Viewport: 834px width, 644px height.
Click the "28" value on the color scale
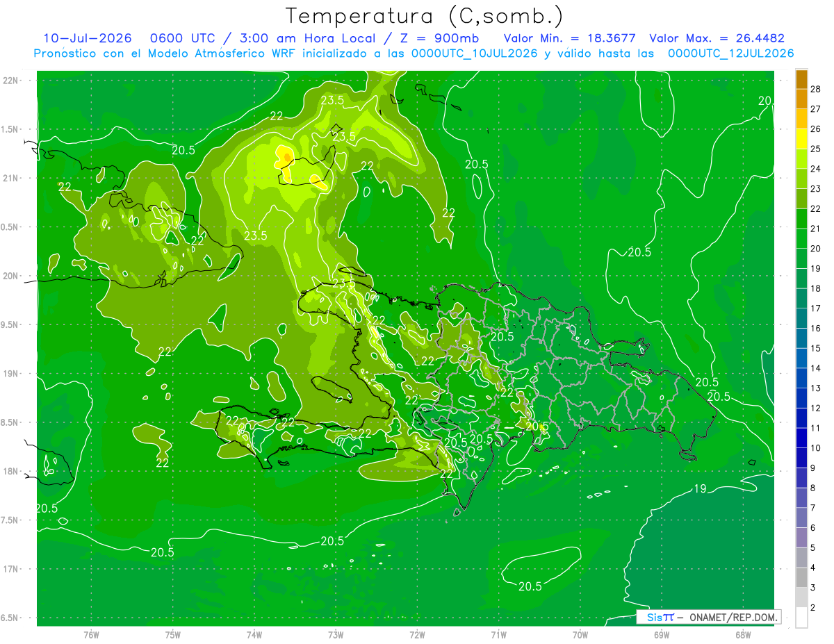point(816,89)
